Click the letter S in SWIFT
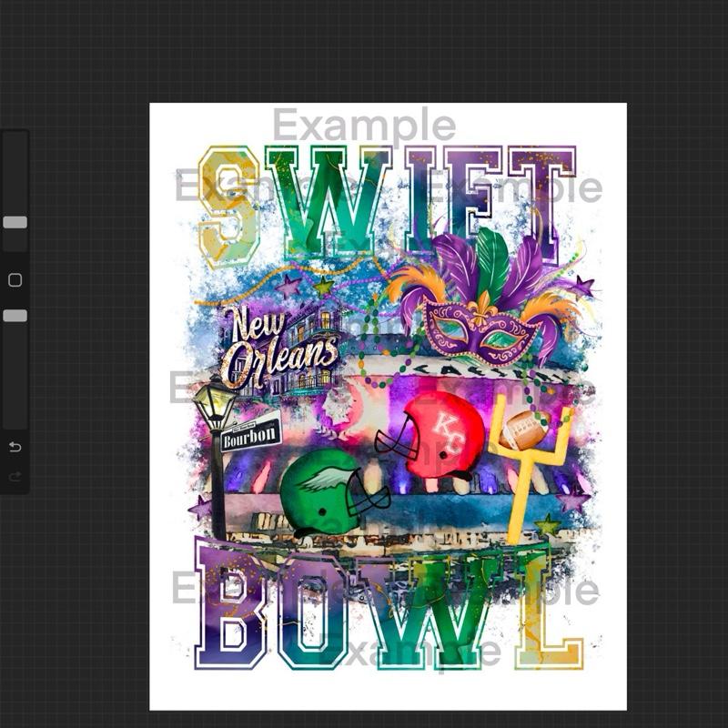This screenshot has height=728, width=728. coord(227,205)
